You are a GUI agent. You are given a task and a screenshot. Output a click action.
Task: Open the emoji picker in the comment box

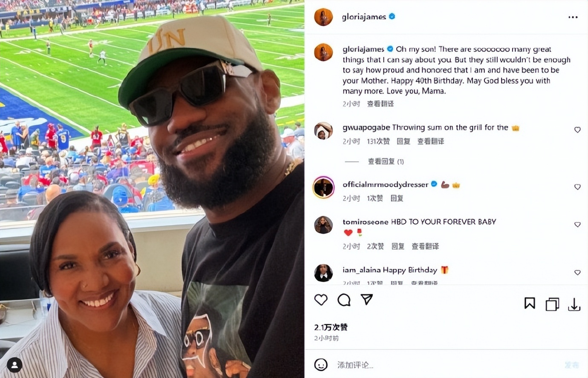321,365
